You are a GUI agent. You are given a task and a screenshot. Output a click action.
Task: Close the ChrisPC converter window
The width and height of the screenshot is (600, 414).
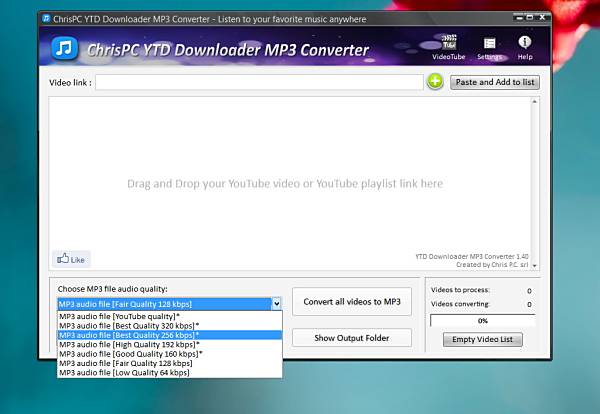[x=542, y=18]
